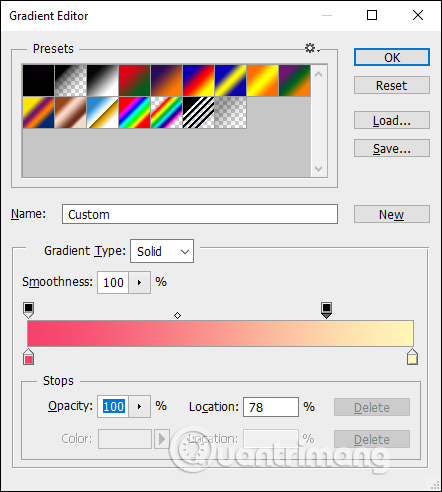Choose the red-to-green gradient preset

point(134,80)
